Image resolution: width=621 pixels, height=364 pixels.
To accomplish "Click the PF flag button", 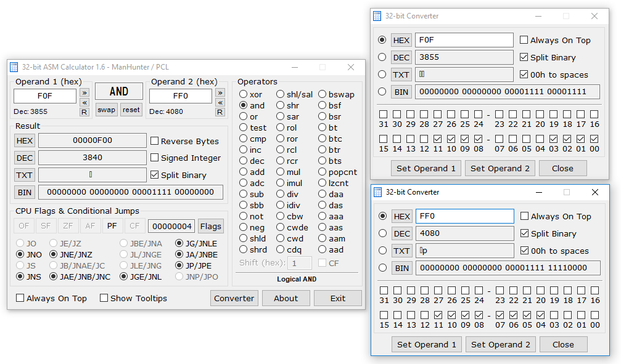I will (112, 226).
